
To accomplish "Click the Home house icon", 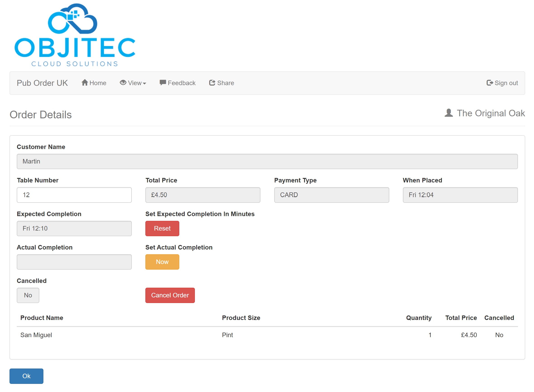I will [85, 83].
